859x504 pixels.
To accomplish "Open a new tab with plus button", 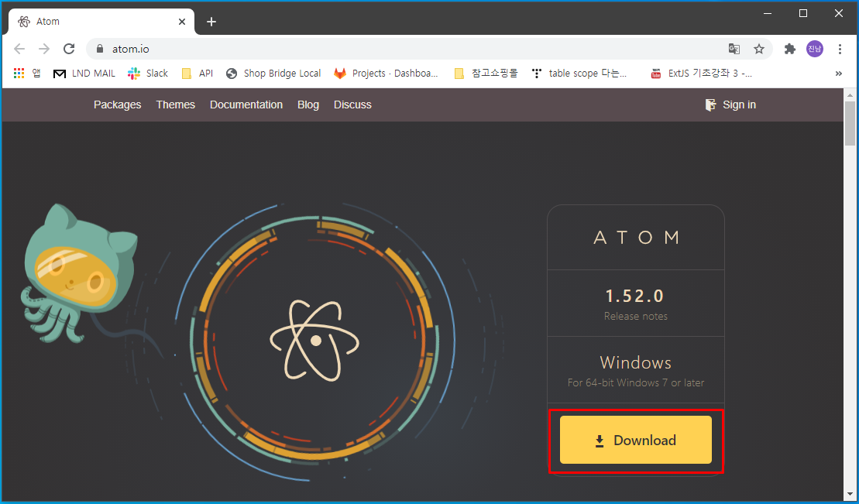I will tap(211, 22).
